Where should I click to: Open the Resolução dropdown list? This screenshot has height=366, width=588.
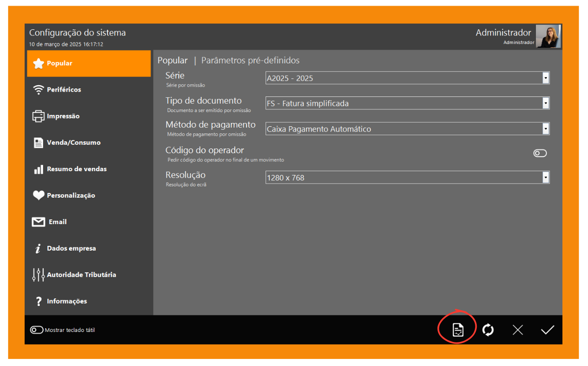pyautogui.click(x=545, y=177)
